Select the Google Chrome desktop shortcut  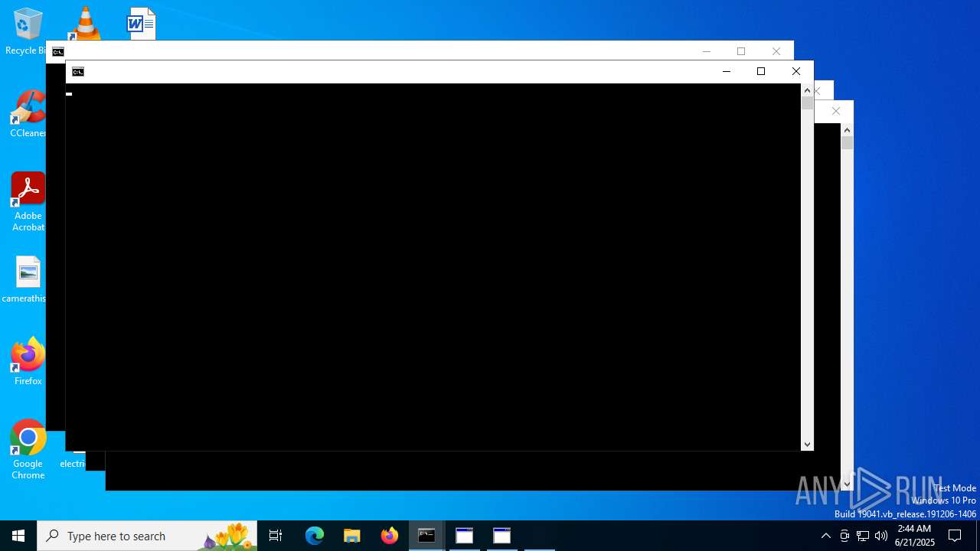[x=28, y=450]
